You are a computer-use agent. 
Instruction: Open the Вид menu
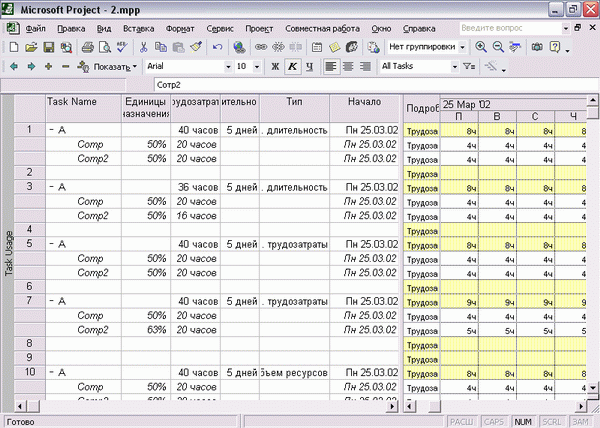(x=104, y=29)
